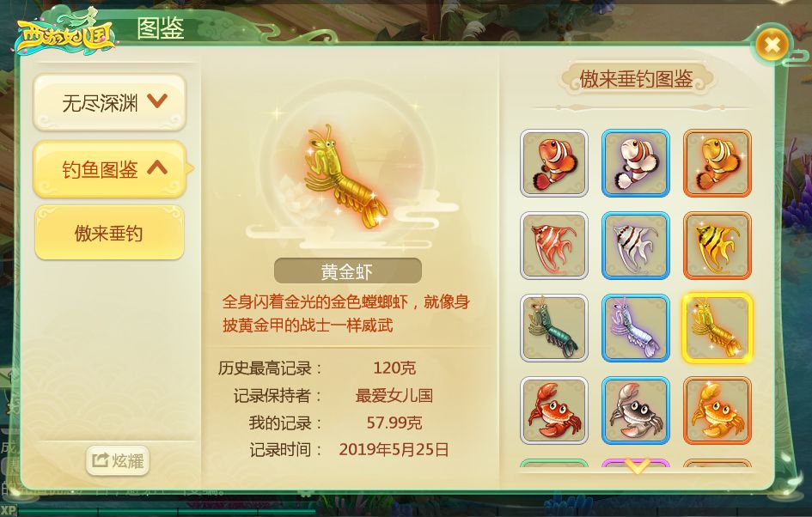812x517 pixels.
Task: Close the 图鉴 panel
Action: click(772, 45)
